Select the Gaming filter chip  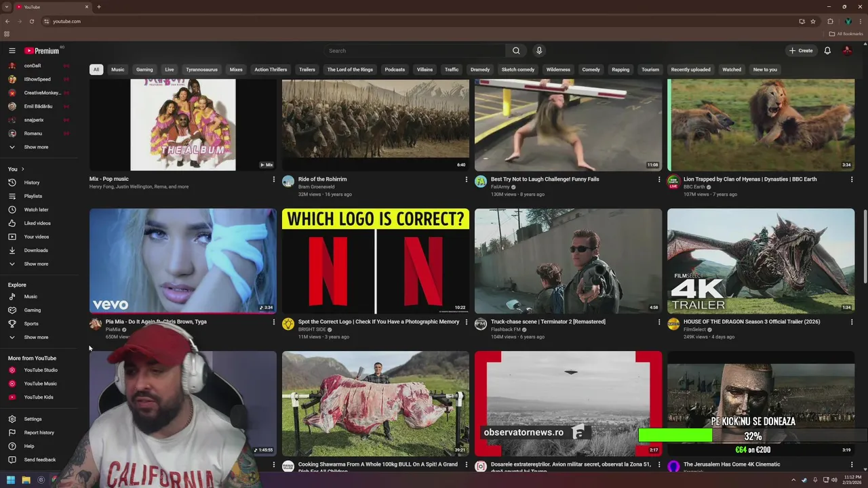coord(144,69)
